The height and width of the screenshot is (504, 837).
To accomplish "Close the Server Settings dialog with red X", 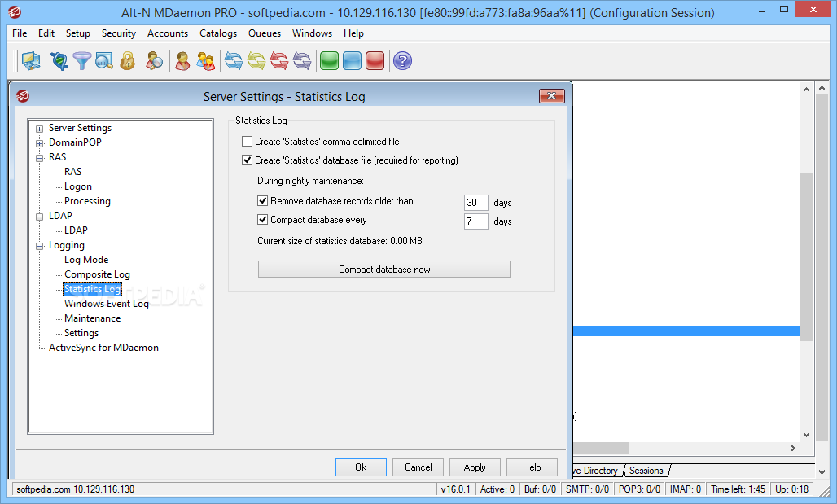I will 552,95.
